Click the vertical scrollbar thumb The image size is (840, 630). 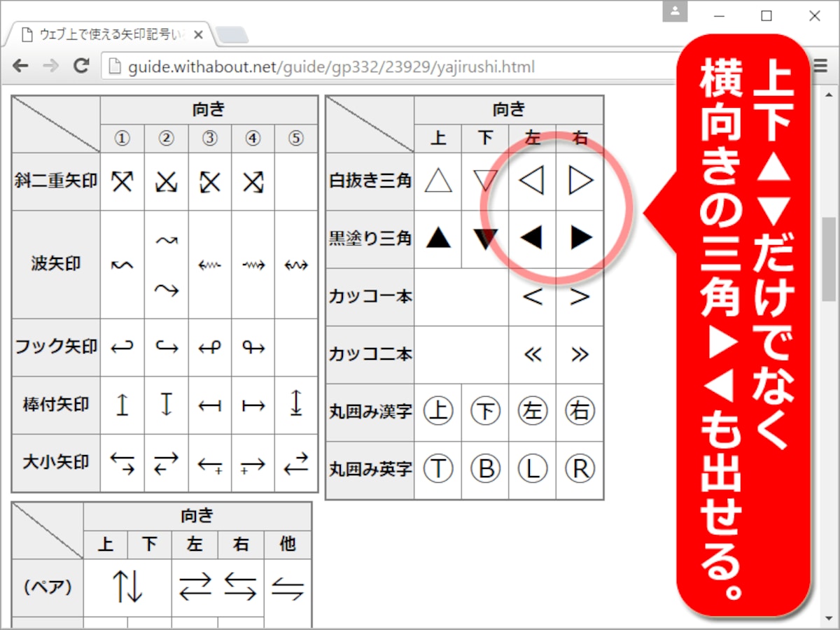click(x=829, y=259)
